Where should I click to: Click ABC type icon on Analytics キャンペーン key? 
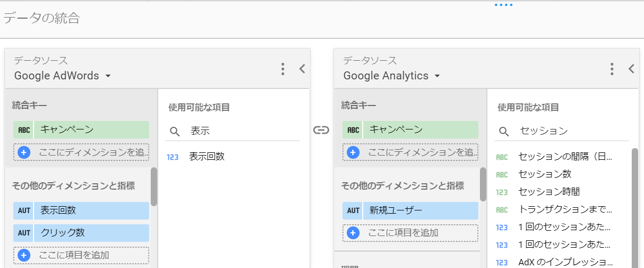pyautogui.click(x=353, y=129)
